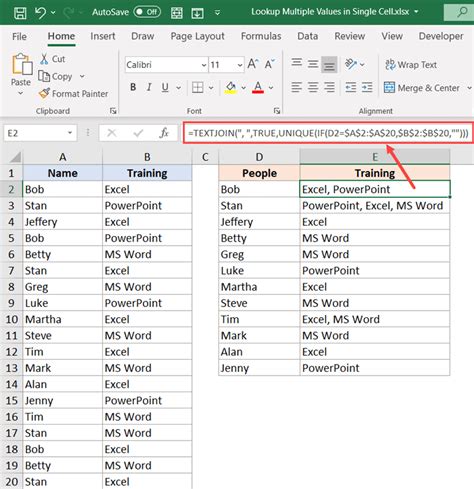Click the table grid icon in title bar
The width and height of the screenshot is (474, 489).
tap(177, 13)
